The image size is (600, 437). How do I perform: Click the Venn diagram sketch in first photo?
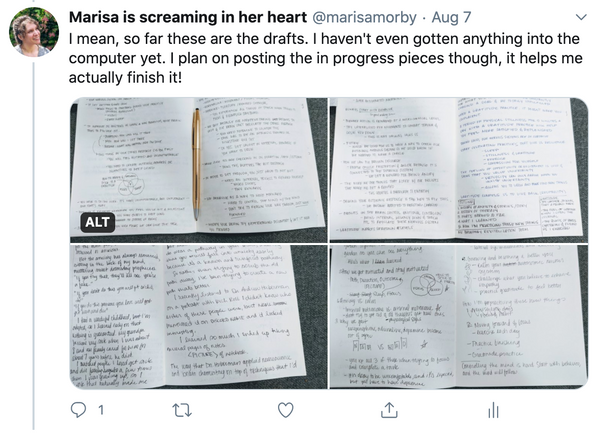[129, 184]
